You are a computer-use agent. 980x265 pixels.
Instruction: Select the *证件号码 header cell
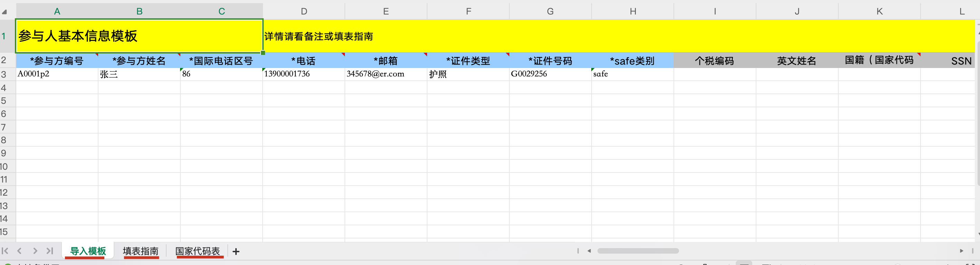(550, 60)
